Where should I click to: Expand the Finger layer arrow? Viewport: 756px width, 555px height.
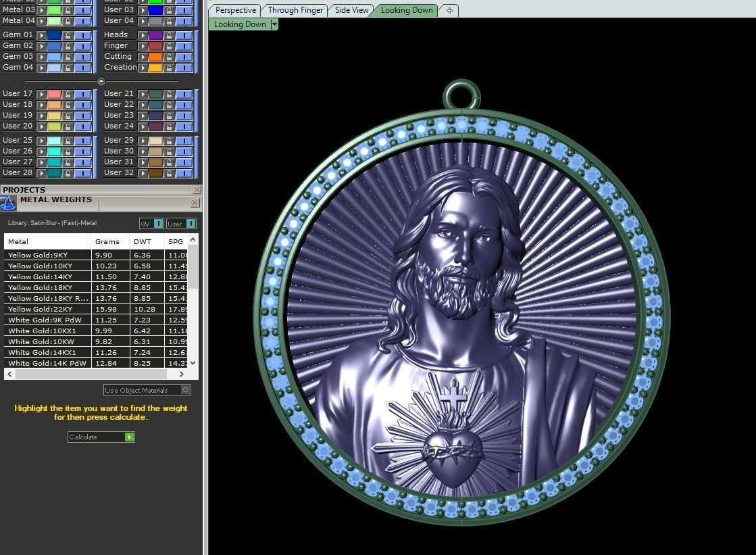(143, 46)
